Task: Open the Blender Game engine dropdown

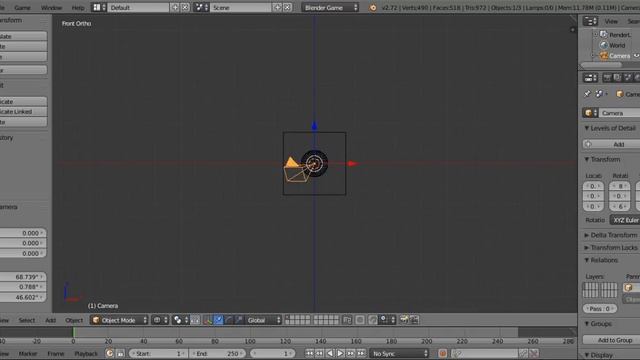Action: [330, 7]
